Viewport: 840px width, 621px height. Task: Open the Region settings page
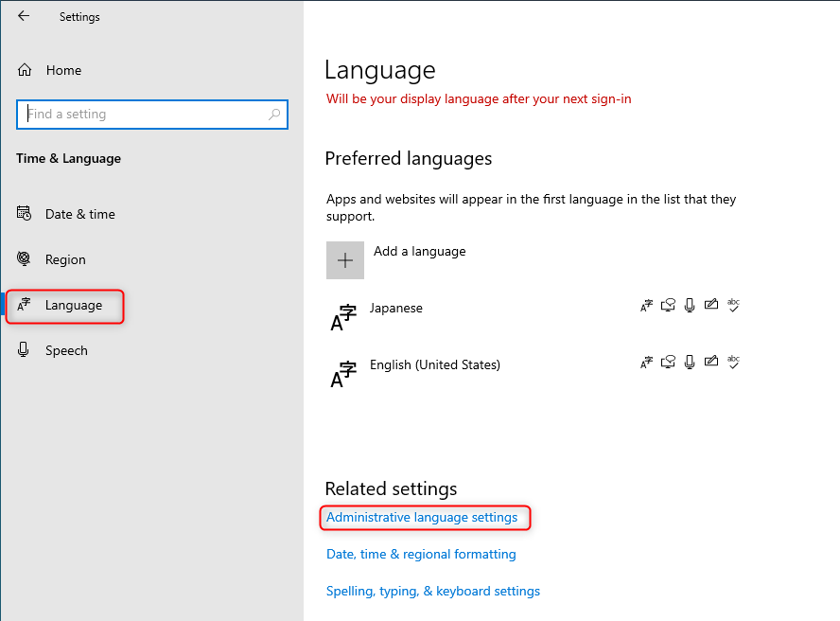click(65, 259)
